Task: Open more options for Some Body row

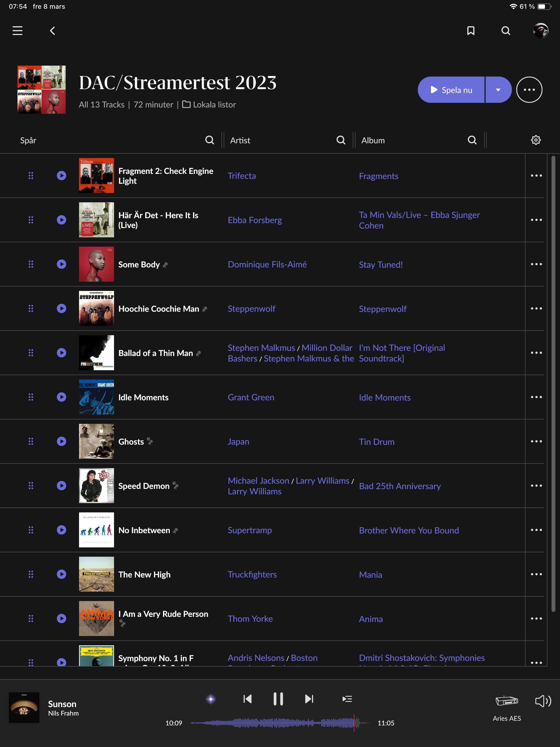Action: [x=536, y=264]
